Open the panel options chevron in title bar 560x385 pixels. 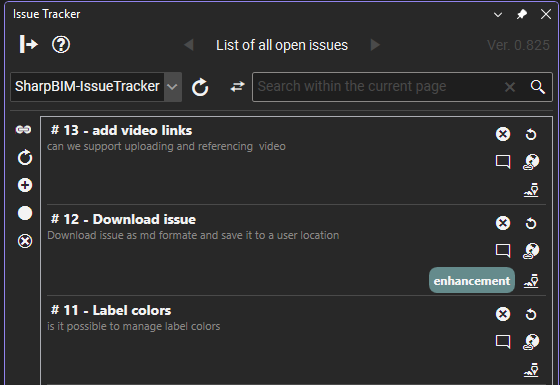coord(498,15)
